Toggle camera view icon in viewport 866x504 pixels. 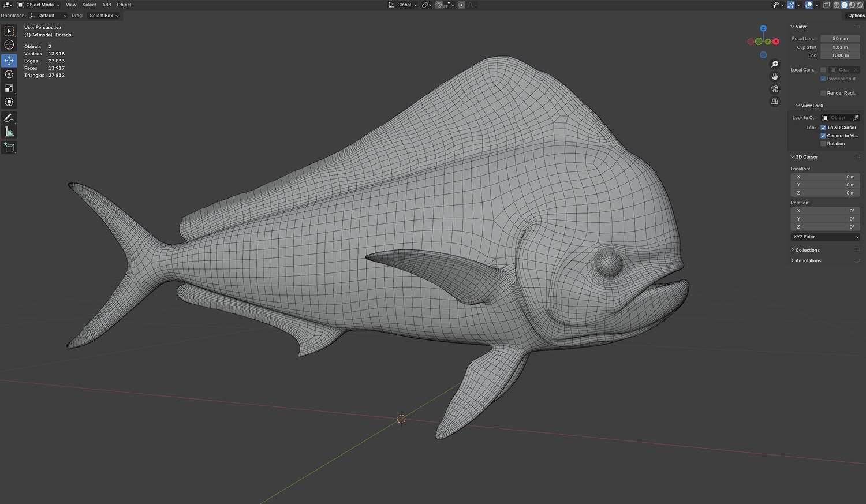coord(775,89)
